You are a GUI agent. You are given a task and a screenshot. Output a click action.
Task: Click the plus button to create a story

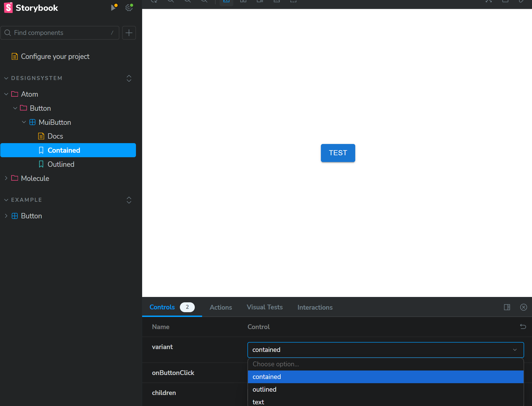tap(129, 33)
